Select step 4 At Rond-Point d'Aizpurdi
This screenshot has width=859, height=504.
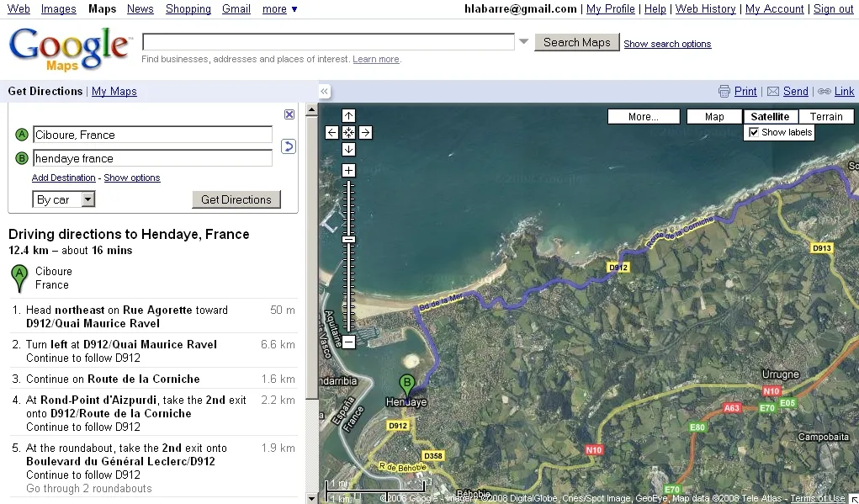(x=153, y=414)
